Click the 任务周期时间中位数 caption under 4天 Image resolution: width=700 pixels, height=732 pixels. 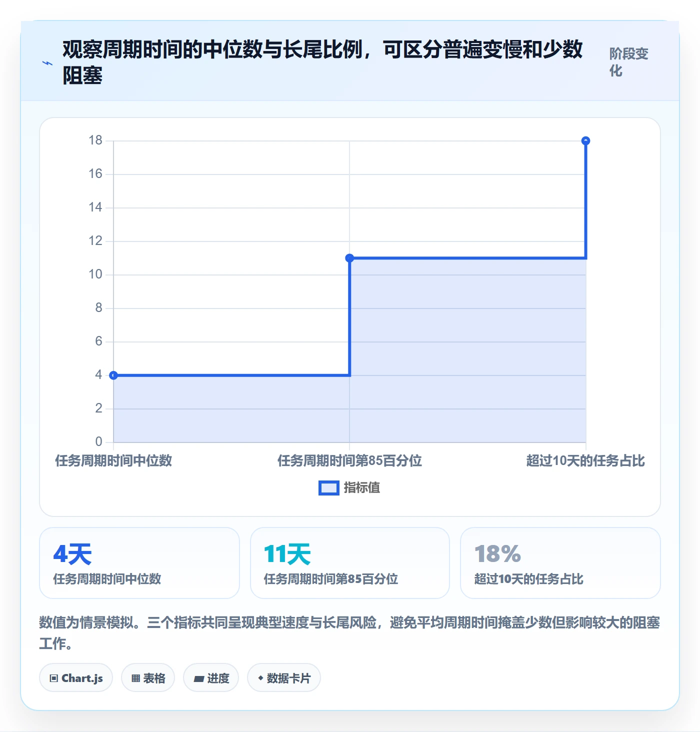click(107, 579)
